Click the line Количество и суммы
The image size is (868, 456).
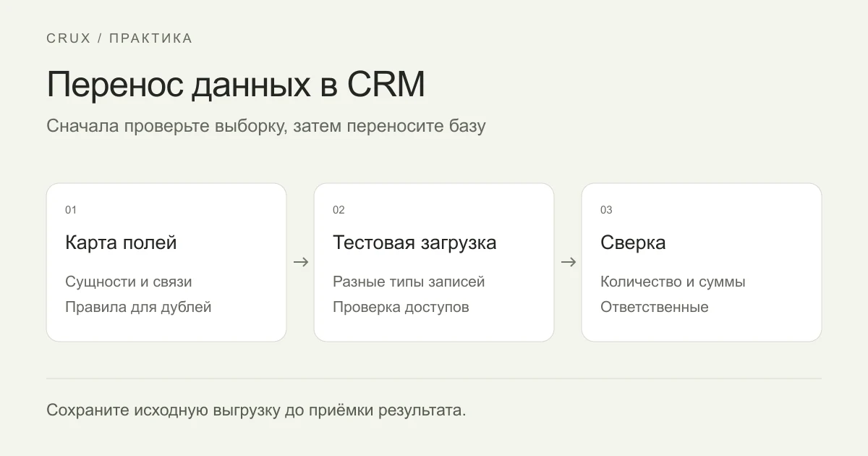(x=673, y=282)
